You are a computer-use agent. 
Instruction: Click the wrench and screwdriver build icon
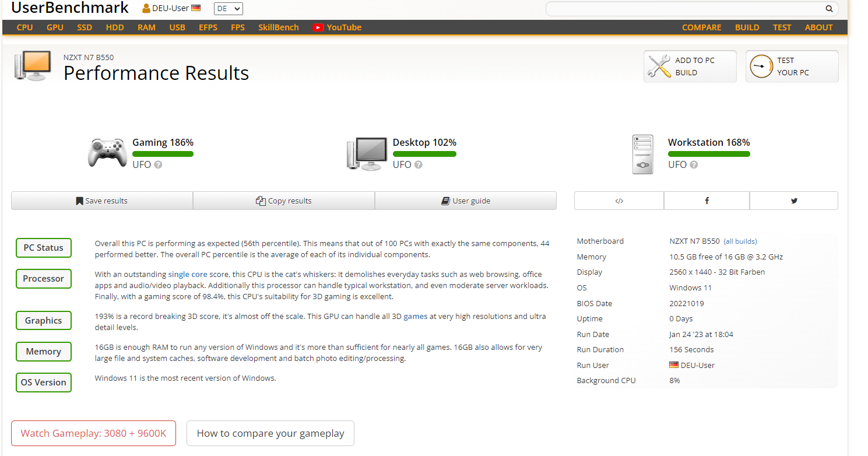(x=659, y=66)
